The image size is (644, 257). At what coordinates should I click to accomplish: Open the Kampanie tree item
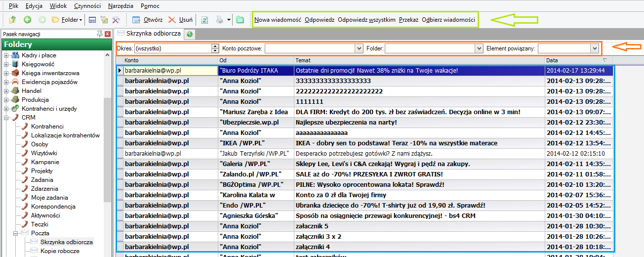[45, 162]
